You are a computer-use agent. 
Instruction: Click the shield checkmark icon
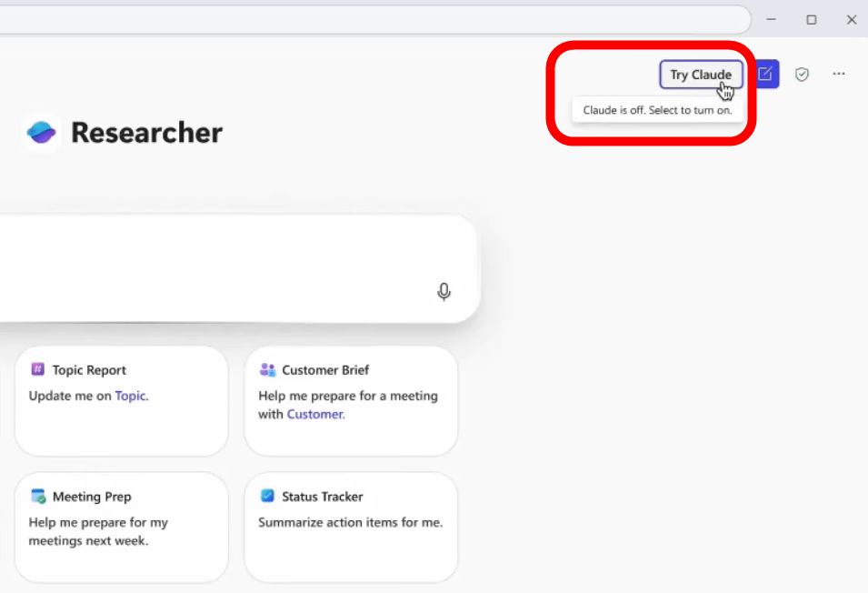[802, 75]
